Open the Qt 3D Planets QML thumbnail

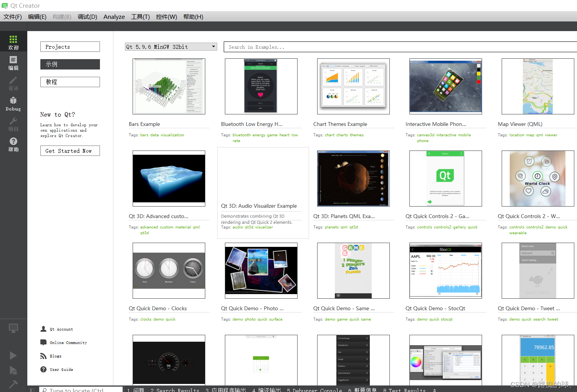(353, 179)
